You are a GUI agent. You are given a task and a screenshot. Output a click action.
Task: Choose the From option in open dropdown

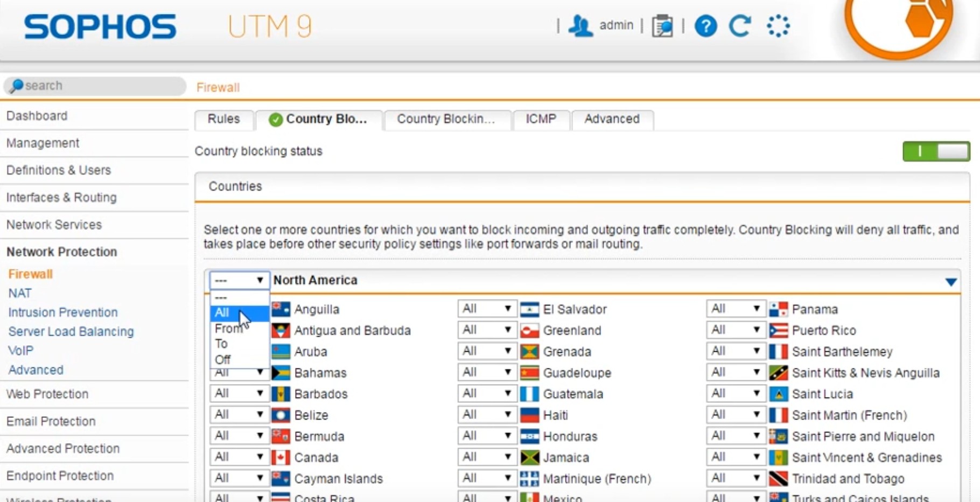point(239,328)
